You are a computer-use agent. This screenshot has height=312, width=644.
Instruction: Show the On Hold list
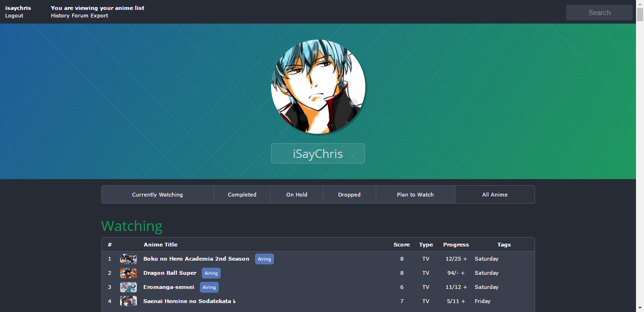[x=297, y=195]
